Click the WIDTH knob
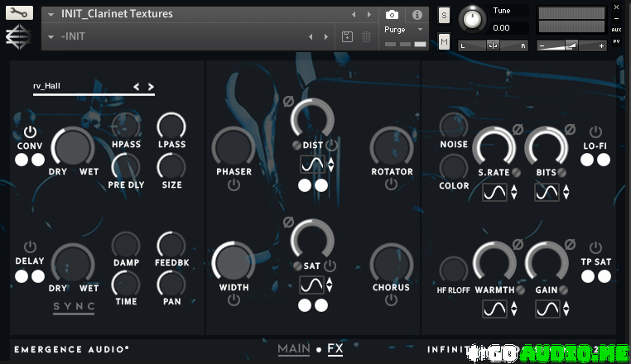 click(x=234, y=262)
